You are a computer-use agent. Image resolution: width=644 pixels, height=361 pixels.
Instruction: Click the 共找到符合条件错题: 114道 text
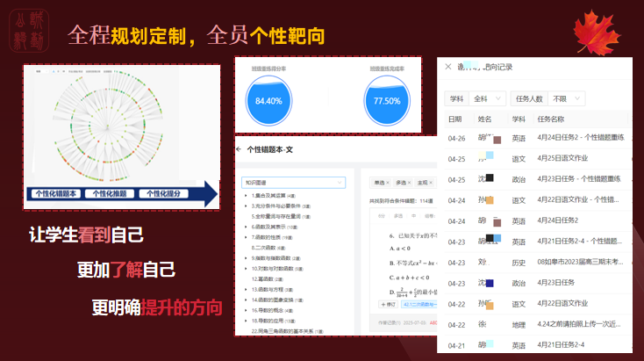pyautogui.click(x=401, y=201)
